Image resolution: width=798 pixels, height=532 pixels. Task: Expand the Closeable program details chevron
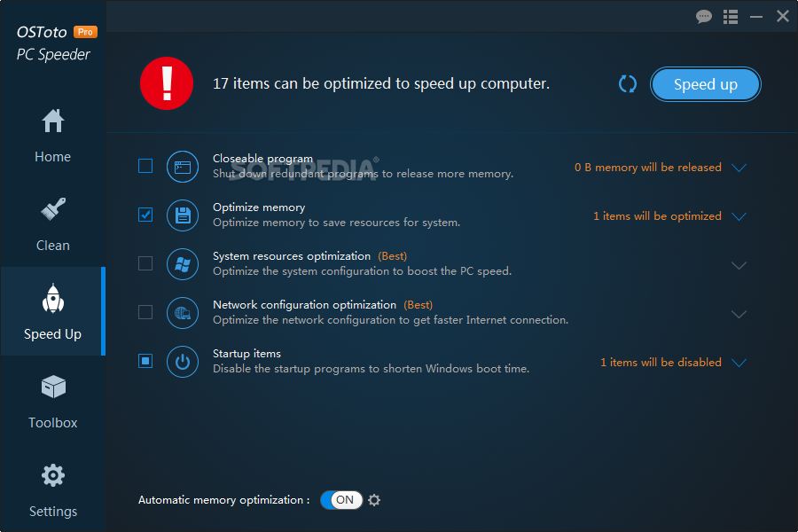[x=739, y=168]
